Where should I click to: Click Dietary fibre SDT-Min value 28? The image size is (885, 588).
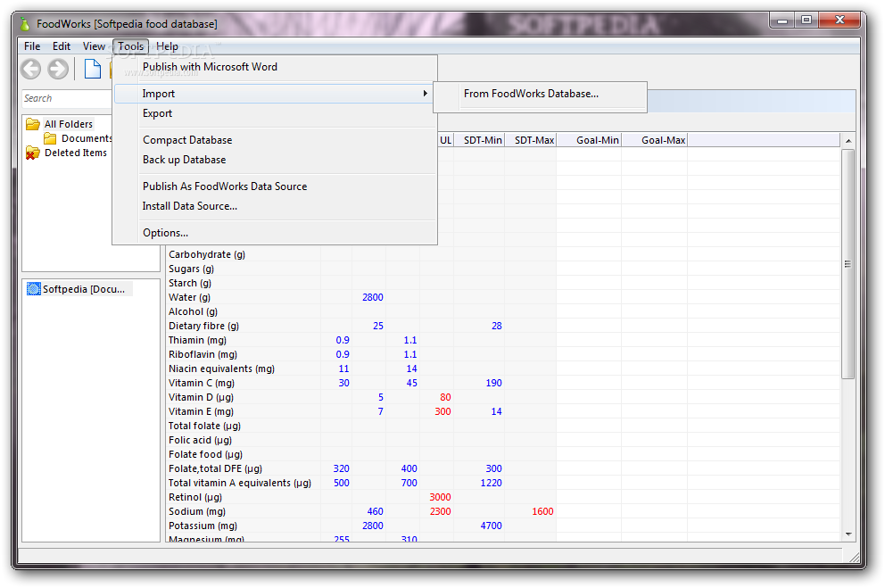click(x=497, y=327)
